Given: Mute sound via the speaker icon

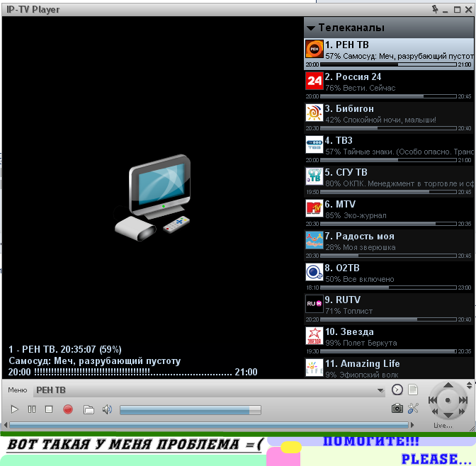Looking at the screenshot, I should (107, 409).
